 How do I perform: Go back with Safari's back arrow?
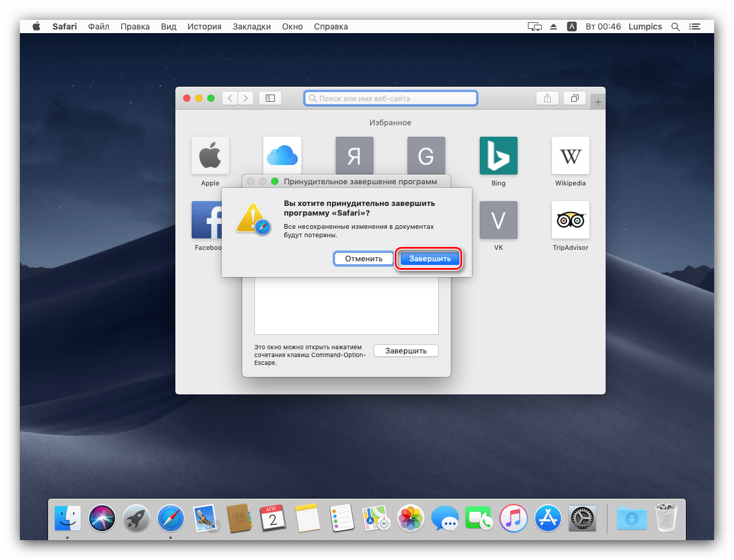pos(230,98)
